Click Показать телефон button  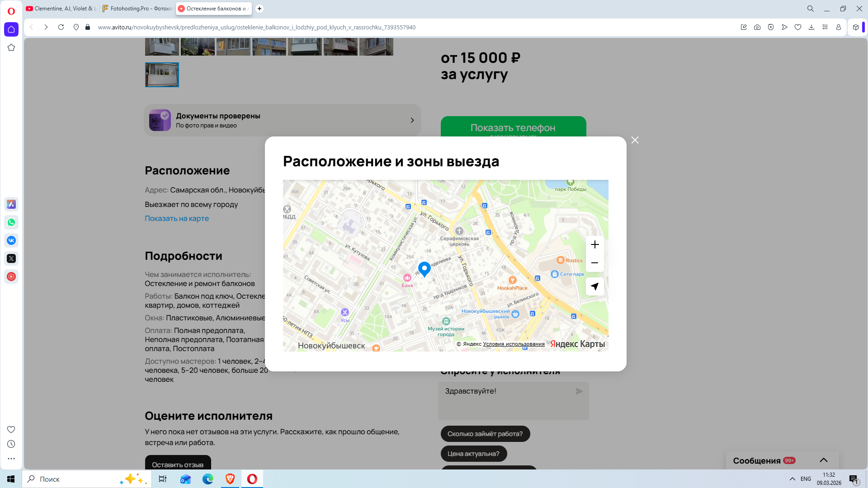513,127
